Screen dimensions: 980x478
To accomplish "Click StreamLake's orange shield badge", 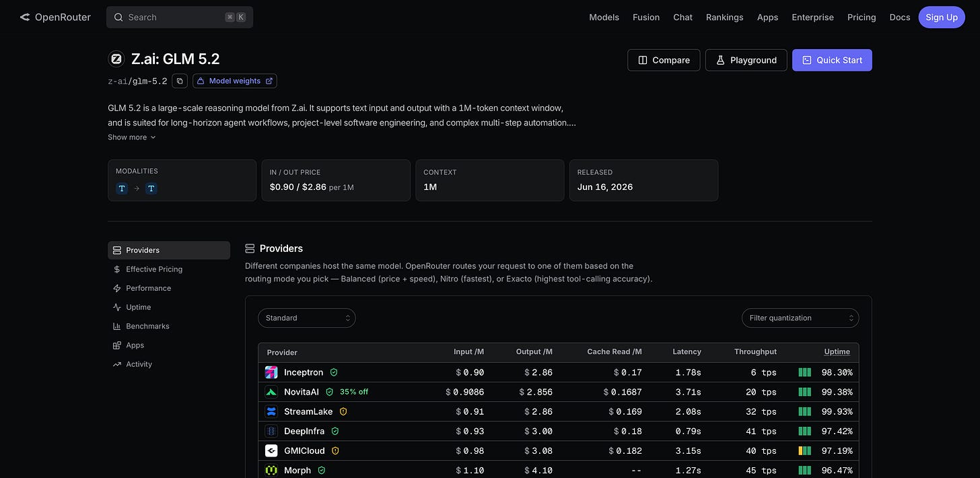I will click(343, 411).
